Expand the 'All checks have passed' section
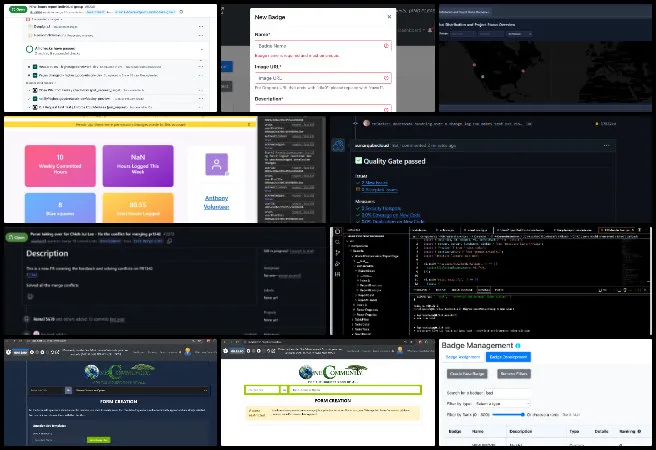 pos(202,49)
